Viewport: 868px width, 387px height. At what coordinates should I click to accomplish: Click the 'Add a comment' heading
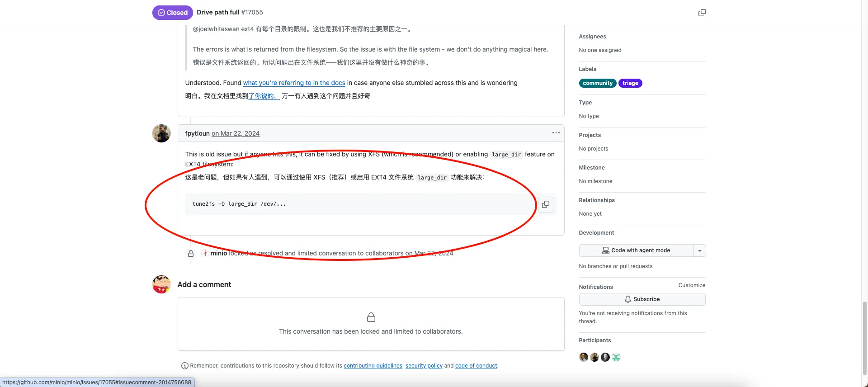click(204, 284)
